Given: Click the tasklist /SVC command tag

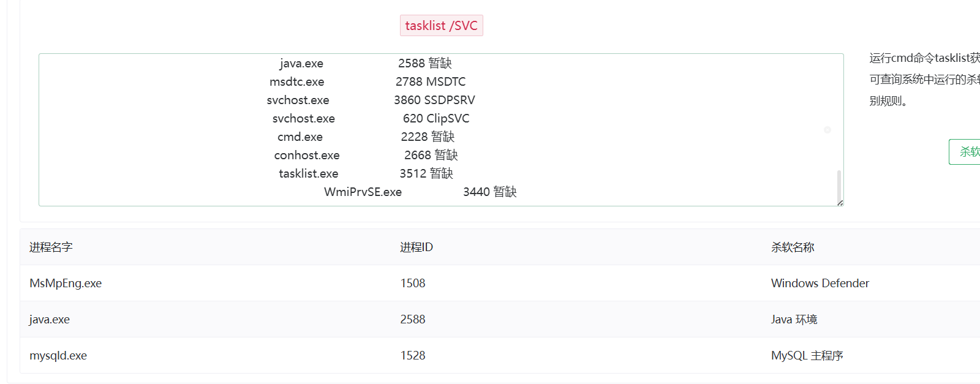Looking at the screenshot, I should 441,26.
